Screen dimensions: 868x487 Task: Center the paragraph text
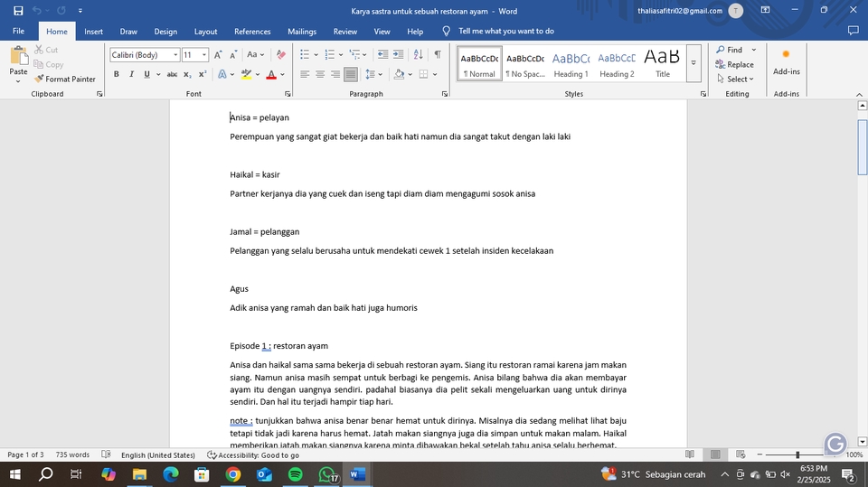pos(320,74)
